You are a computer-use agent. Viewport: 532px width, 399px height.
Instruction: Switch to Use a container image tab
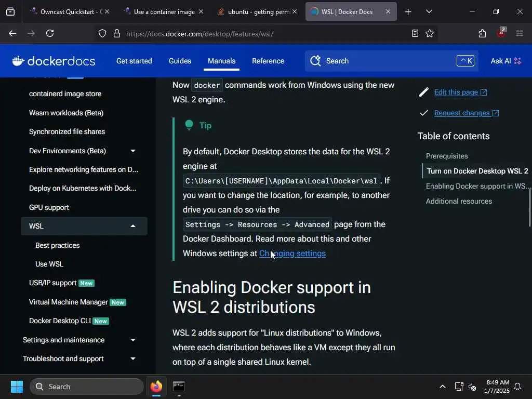tap(164, 11)
